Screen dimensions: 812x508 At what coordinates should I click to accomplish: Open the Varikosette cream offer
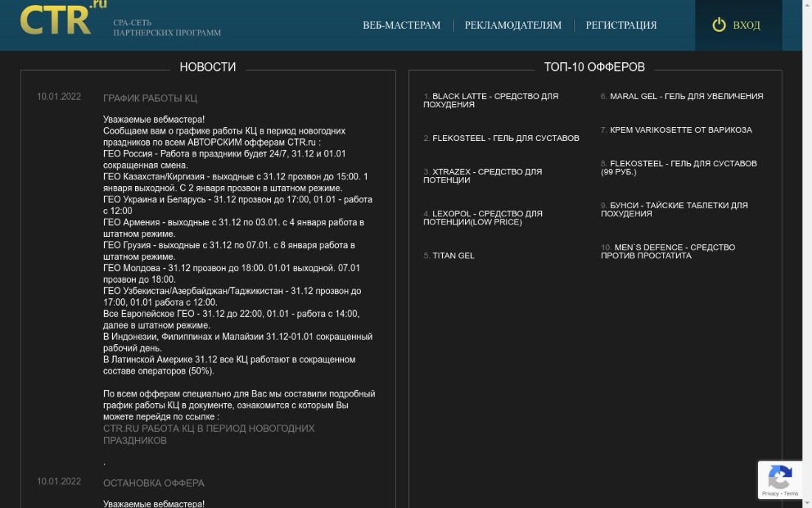coord(681,130)
